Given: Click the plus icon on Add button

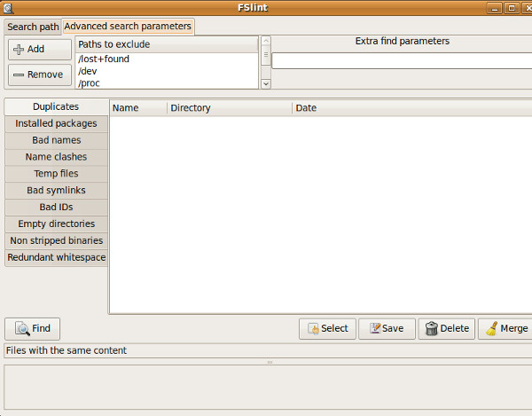Looking at the screenshot, I should tap(19, 50).
